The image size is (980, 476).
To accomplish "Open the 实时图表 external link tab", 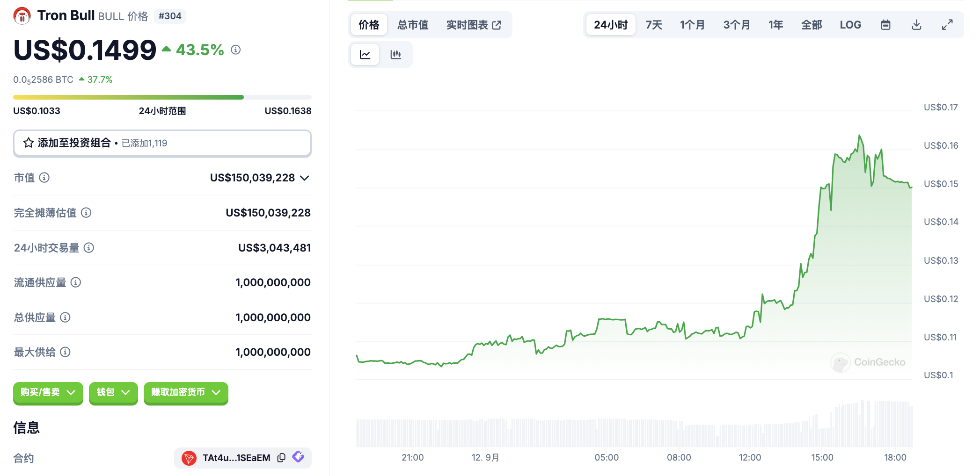I will pos(474,25).
